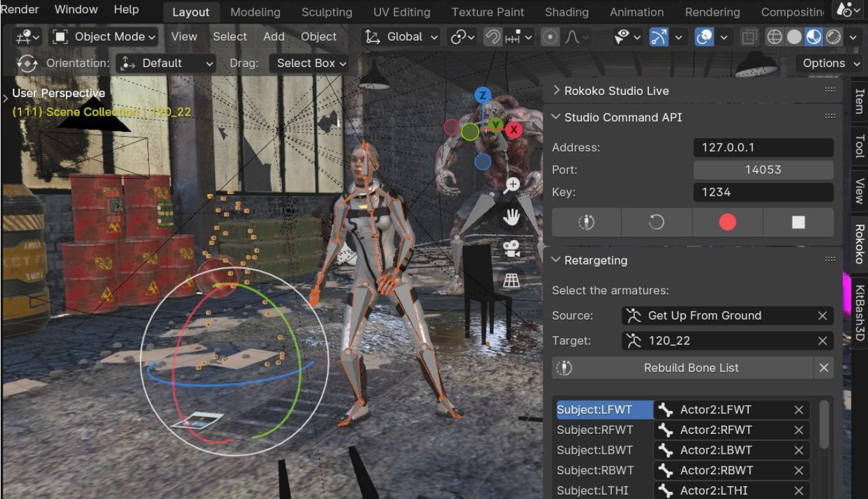Image resolution: width=868 pixels, height=499 pixels.
Task: Open proportional editing falloff curve icon
Action: pos(576,37)
